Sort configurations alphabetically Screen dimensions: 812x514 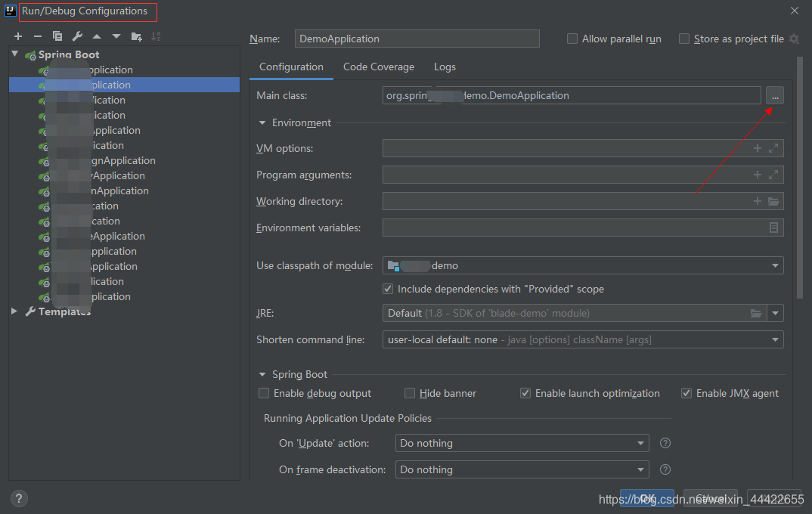(156, 36)
